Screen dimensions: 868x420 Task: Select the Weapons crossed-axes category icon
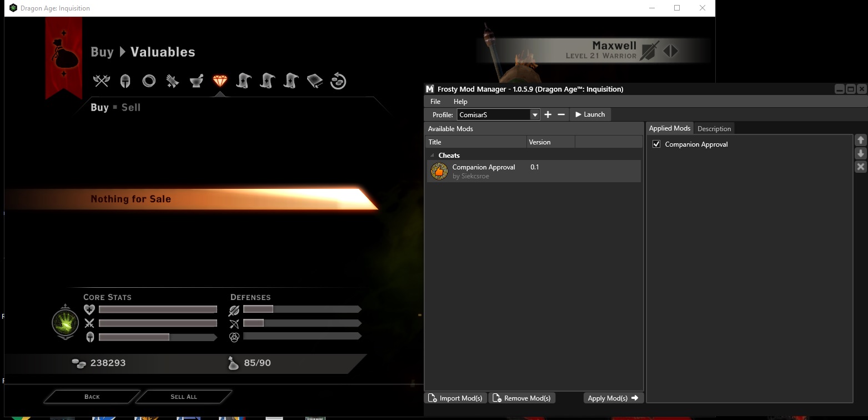point(102,81)
